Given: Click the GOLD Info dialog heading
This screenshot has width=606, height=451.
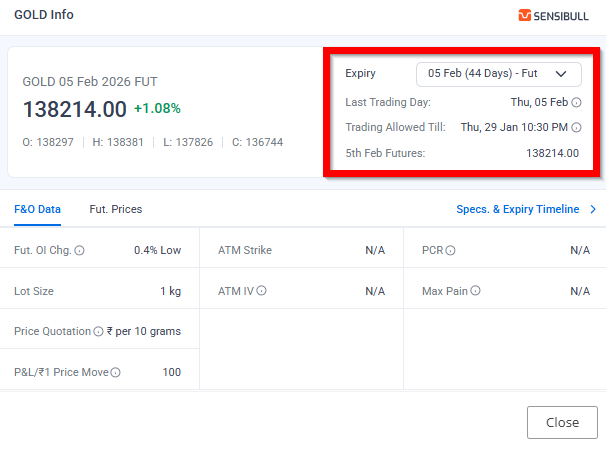Looking at the screenshot, I should [44, 16].
